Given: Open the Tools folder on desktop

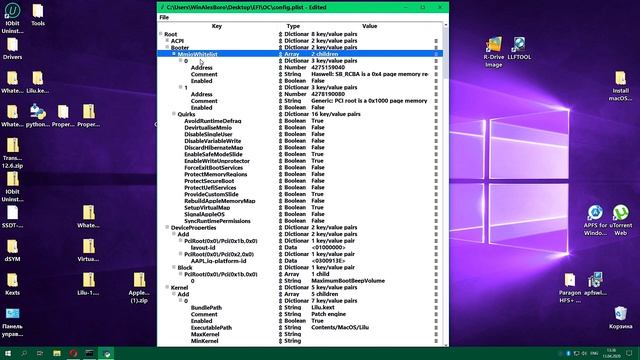Looking at the screenshot, I should pyautogui.click(x=38, y=15).
